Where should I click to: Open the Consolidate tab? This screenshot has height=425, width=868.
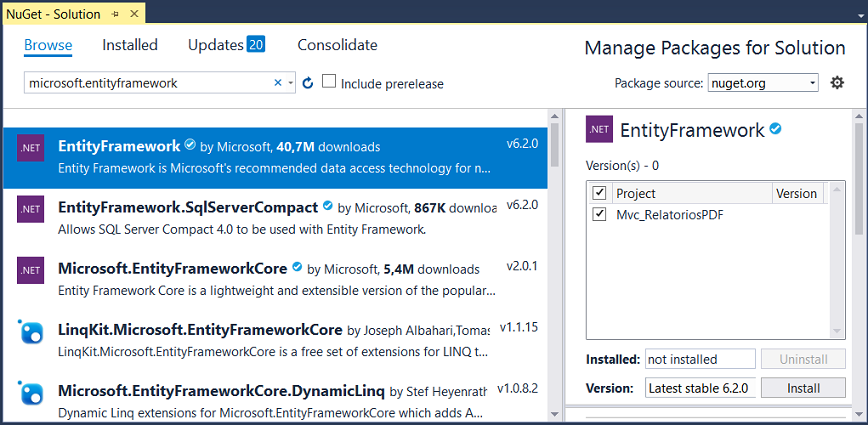pyautogui.click(x=338, y=45)
